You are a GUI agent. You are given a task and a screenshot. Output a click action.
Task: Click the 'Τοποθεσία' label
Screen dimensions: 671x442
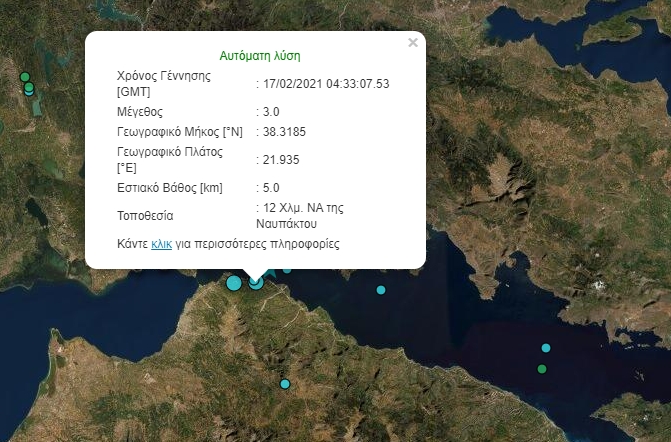(x=145, y=216)
